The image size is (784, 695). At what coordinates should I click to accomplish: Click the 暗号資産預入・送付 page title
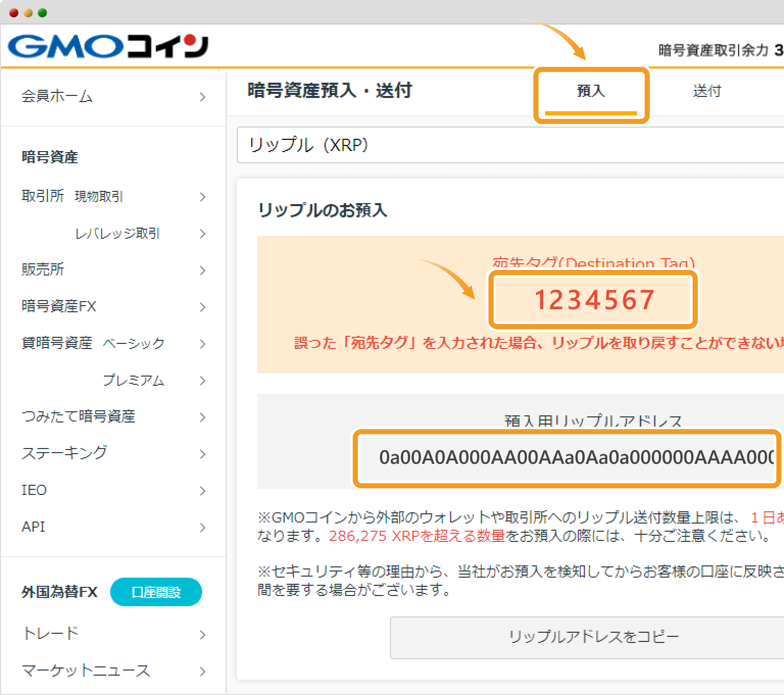330,90
